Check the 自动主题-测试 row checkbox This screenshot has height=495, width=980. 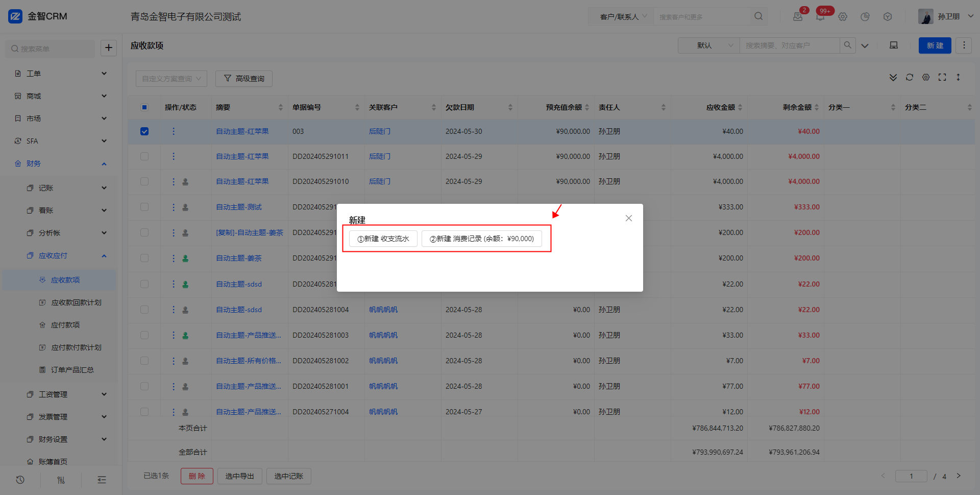(x=144, y=207)
